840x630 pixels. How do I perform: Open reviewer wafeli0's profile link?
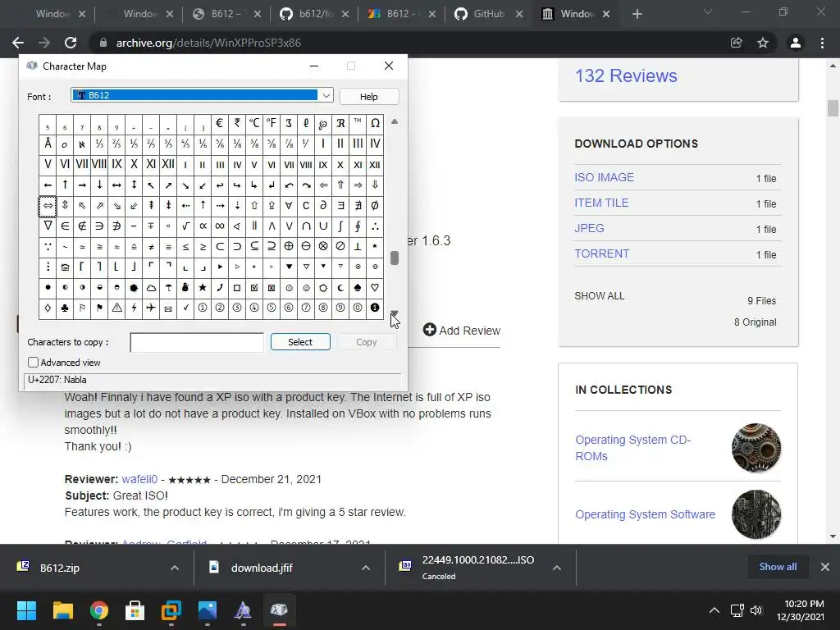point(139,479)
